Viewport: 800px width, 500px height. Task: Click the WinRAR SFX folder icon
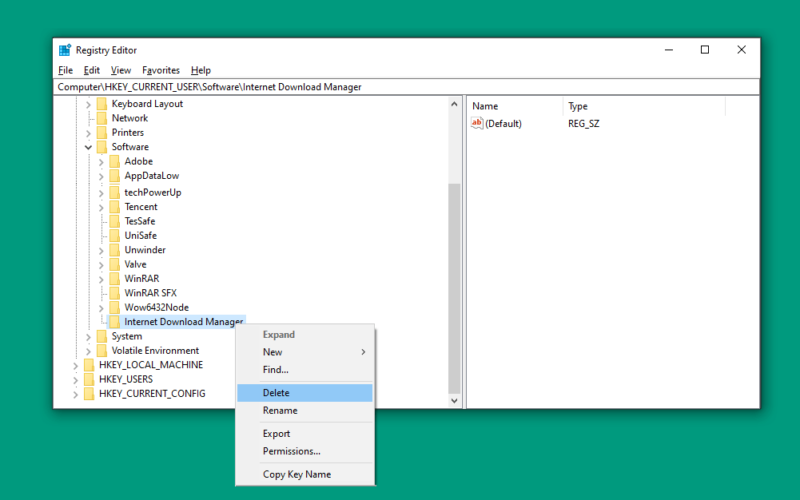coord(114,293)
